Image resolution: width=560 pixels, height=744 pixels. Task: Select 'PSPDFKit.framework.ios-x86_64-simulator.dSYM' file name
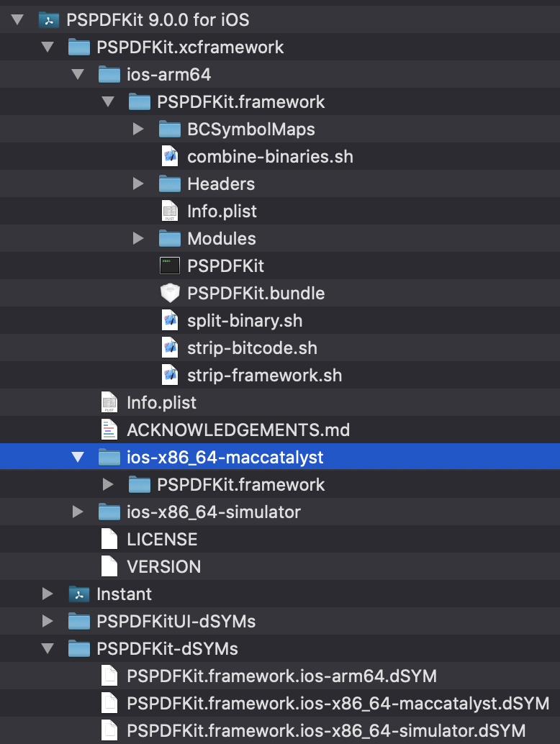pyautogui.click(x=326, y=731)
